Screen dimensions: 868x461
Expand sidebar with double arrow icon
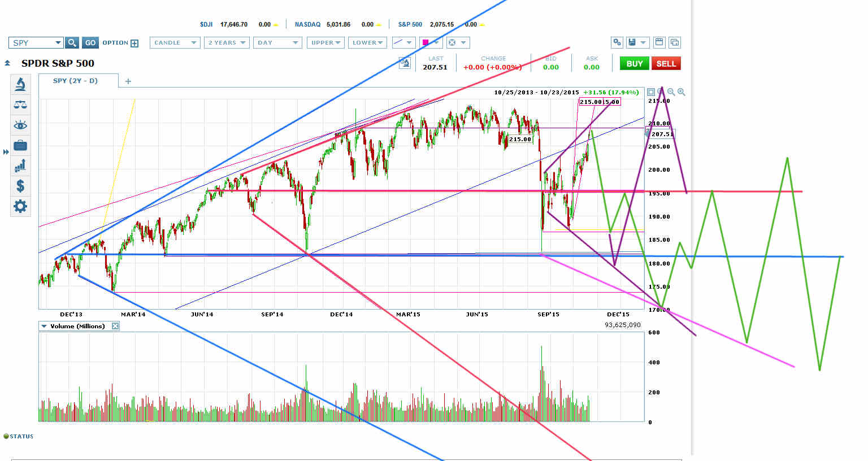tap(6, 152)
